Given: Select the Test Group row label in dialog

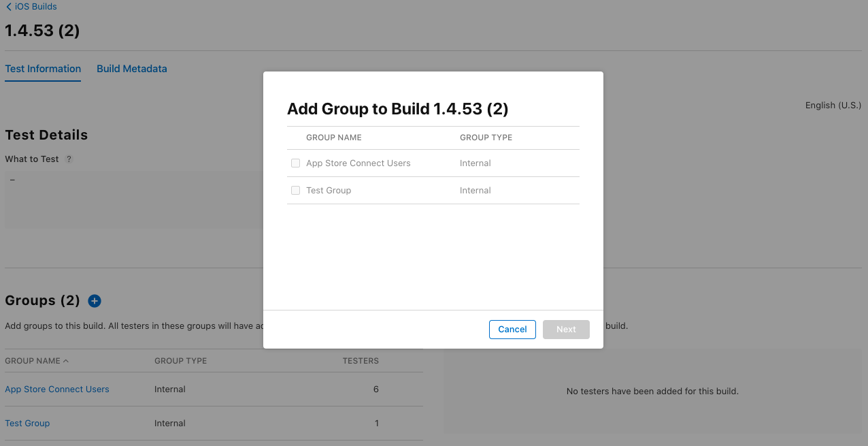Looking at the screenshot, I should pos(329,191).
